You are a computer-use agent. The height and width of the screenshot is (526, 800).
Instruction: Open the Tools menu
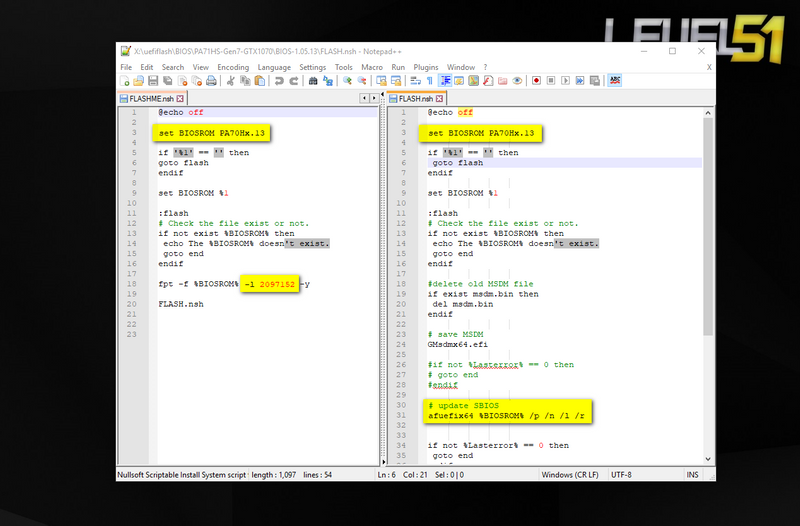tap(344, 67)
